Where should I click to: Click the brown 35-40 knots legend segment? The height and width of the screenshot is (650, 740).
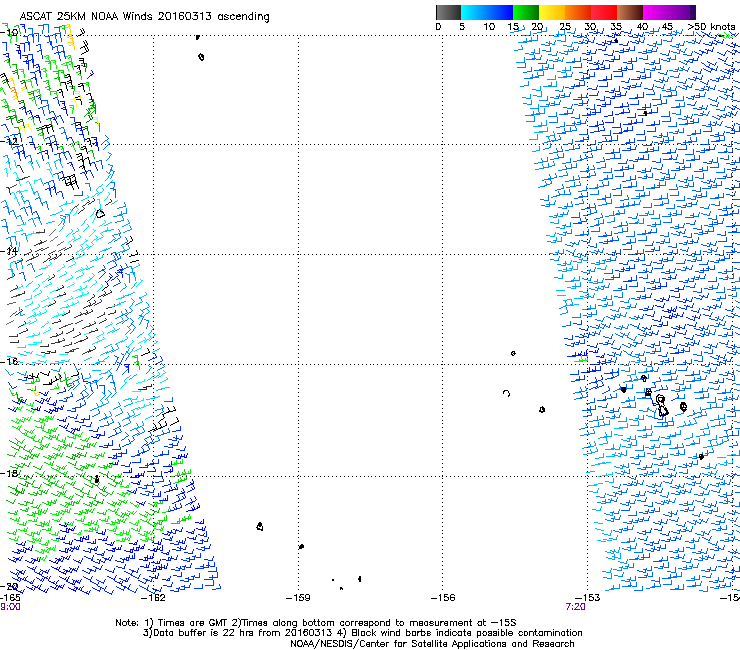pos(630,12)
